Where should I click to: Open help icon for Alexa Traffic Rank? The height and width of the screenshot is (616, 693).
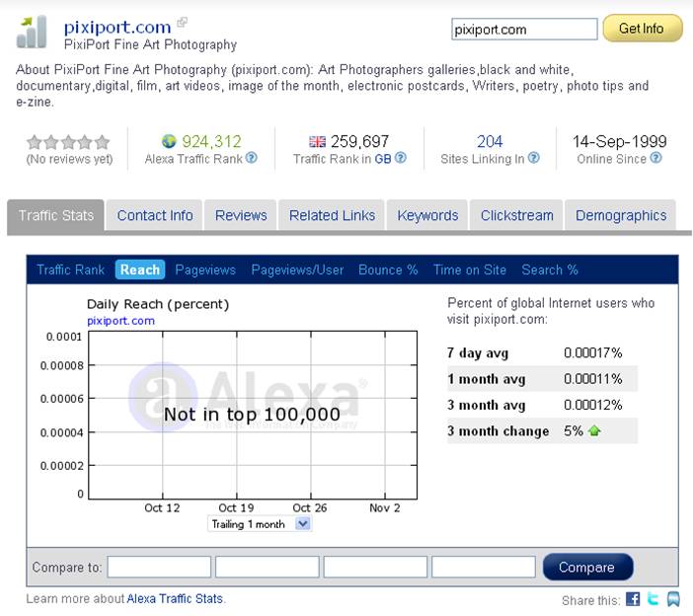pyautogui.click(x=252, y=158)
